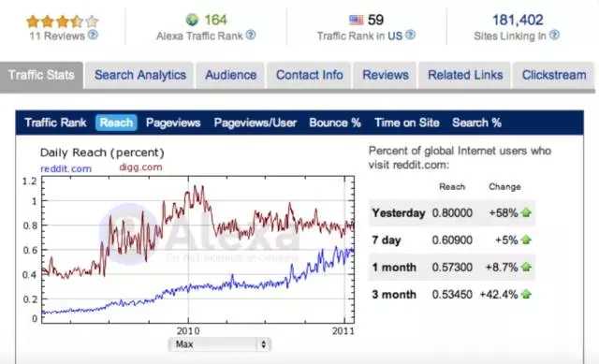The width and height of the screenshot is (599, 364).
Task: Click the Sites Linking In label
Action: coord(510,36)
